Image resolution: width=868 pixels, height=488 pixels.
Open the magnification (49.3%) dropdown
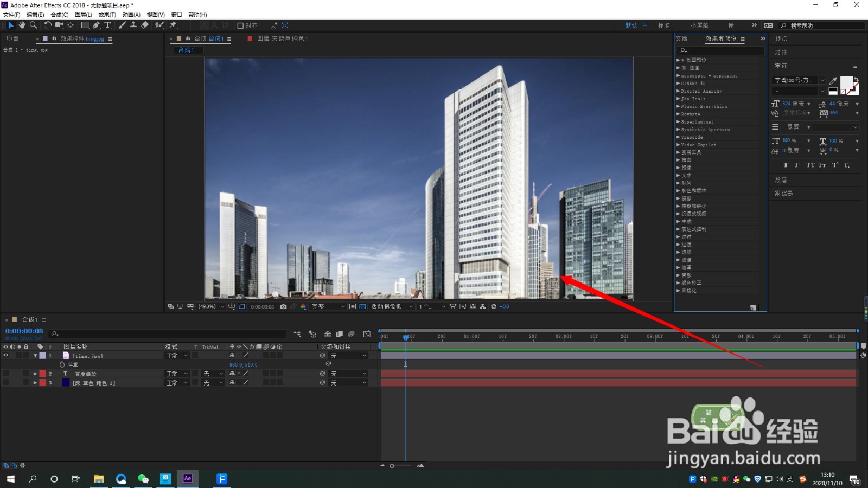click(210, 306)
